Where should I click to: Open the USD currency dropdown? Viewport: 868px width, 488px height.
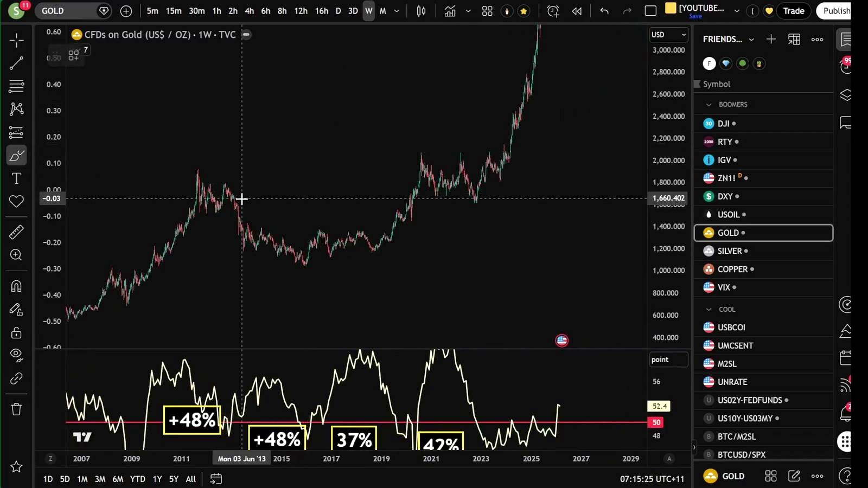(668, 35)
